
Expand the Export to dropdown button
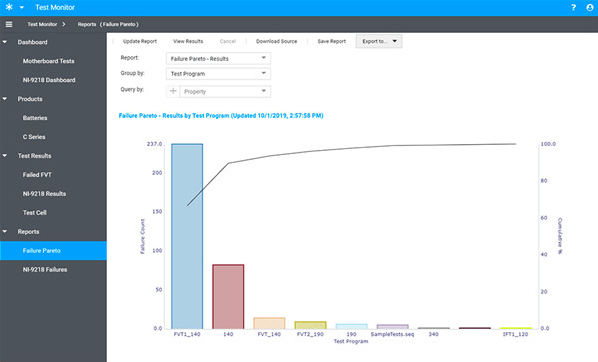pyautogui.click(x=379, y=41)
